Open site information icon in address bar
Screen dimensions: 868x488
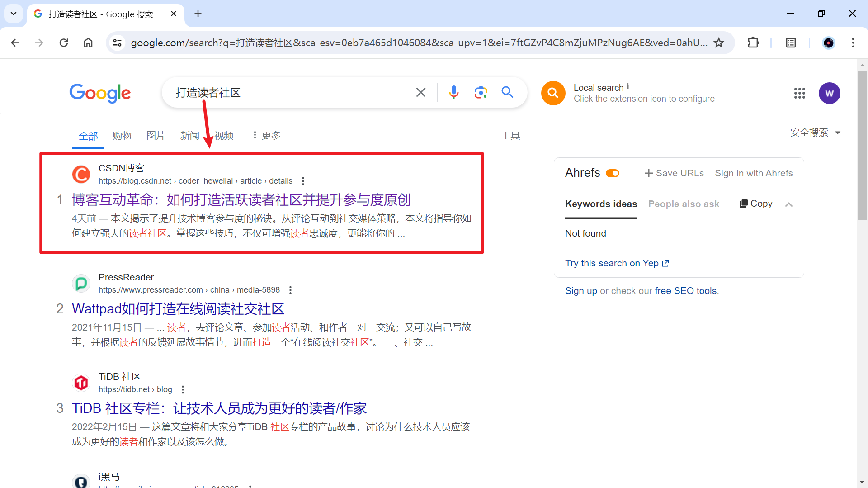point(118,43)
